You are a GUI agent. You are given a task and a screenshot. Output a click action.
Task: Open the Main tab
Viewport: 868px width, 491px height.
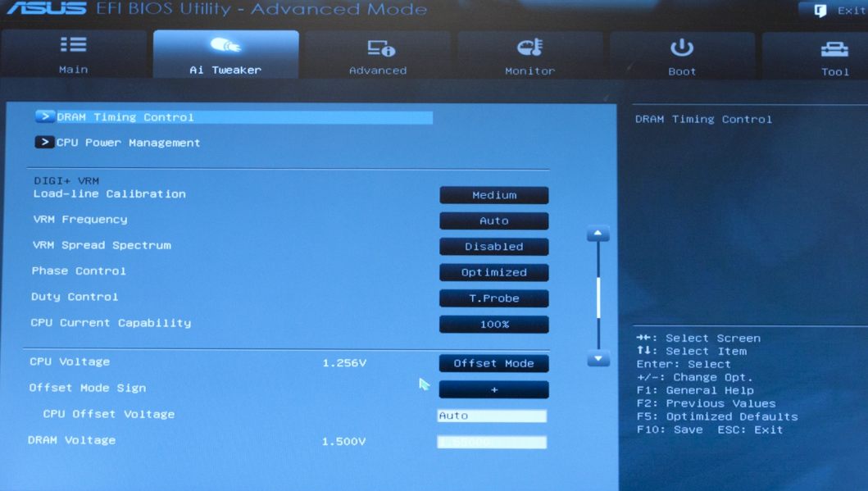[x=74, y=54]
